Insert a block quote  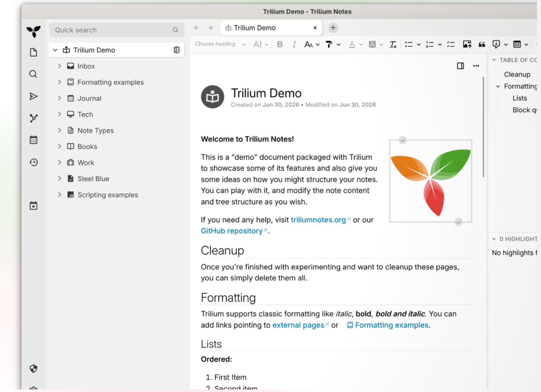point(482,44)
